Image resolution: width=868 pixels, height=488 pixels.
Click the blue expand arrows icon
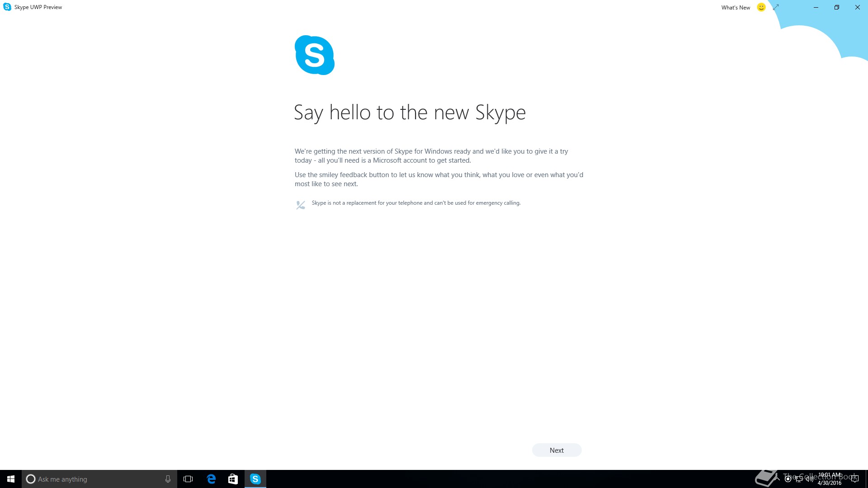pyautogui.click(x=776, y=7)
